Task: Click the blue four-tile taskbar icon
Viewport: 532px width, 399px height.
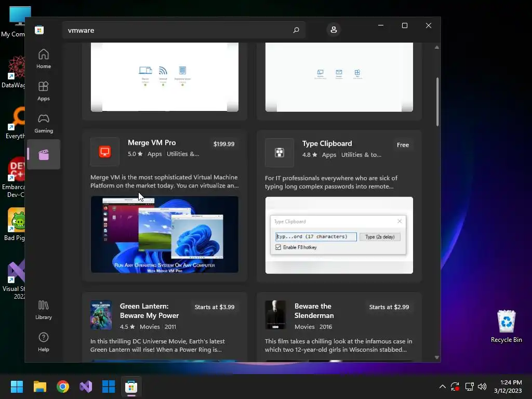Action: (109, 387)
